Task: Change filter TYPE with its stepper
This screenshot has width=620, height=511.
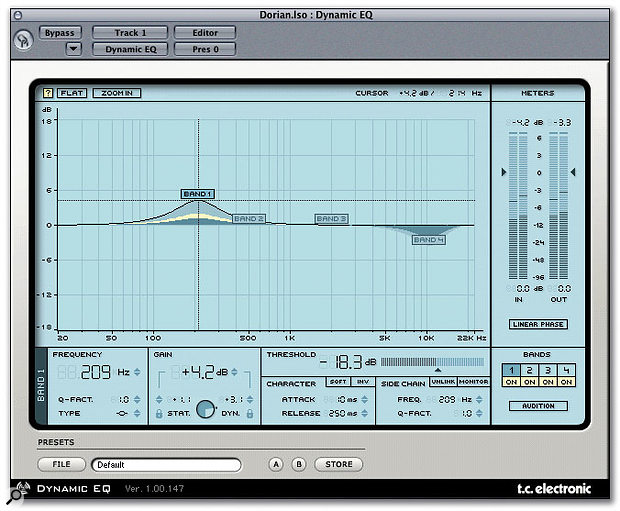Action: (137, 413)
